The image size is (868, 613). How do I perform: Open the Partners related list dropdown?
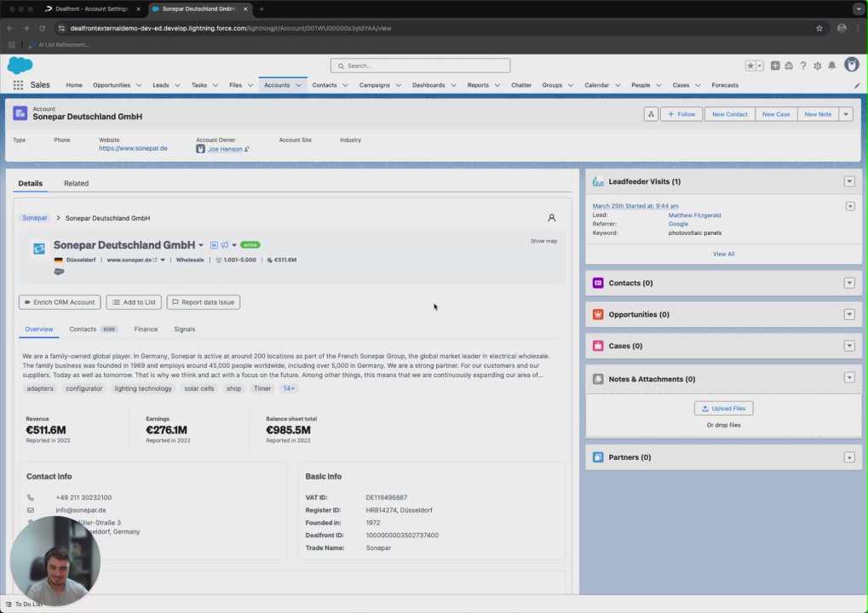click(x=849, y=457)
